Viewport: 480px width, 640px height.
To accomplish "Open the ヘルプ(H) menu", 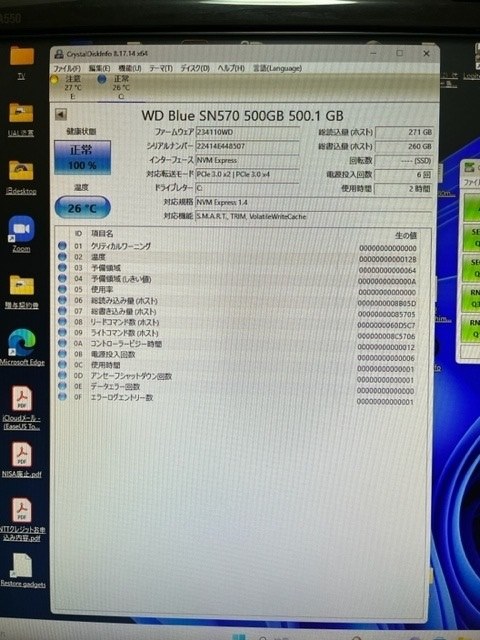I will point(231,68).
